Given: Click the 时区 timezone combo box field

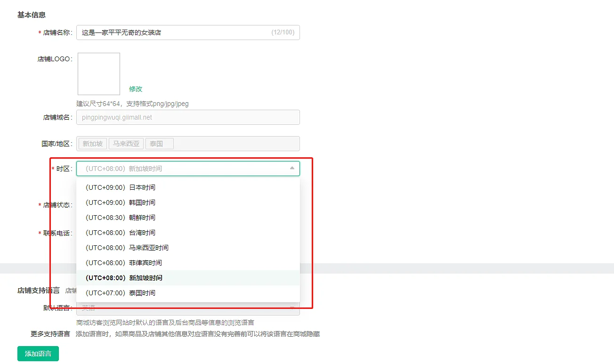Looking at the screenshot, I should point(184,169).
